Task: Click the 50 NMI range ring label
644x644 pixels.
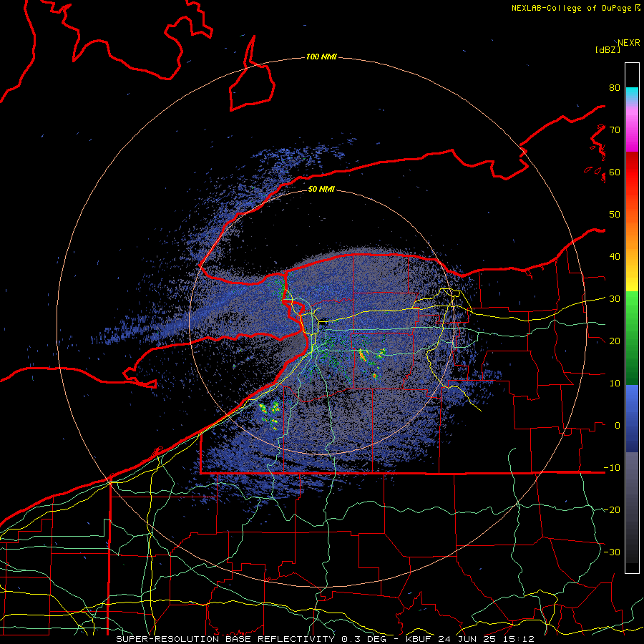Action: (x=321, y=190)
